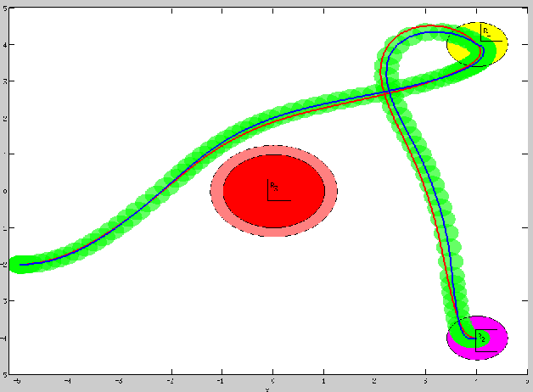
Task: Click the path's sharp turn in yellow circle
Action: pyautogui.click(x=481, y=51)
